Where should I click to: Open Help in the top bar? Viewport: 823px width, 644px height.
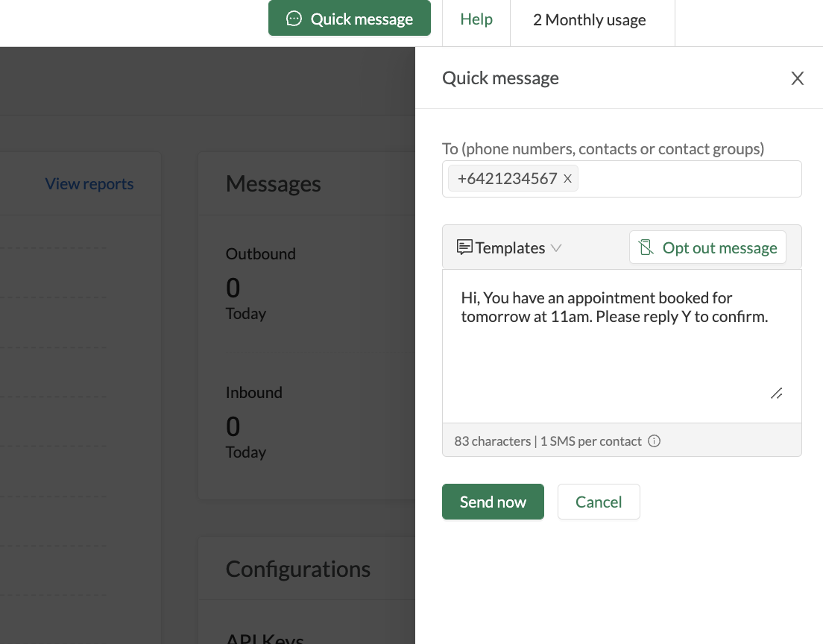pos(476,19)
